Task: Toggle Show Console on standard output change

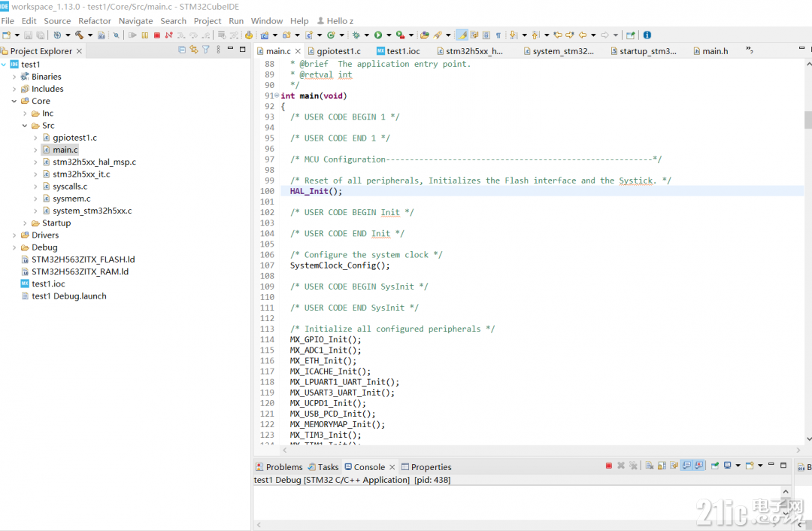Action: [x=686, y=466]
